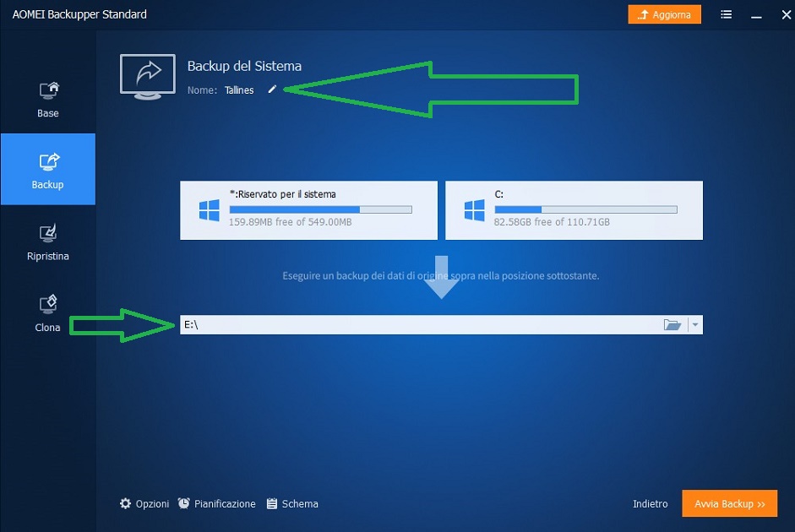Click the 82.58GB free of 110.71GB text
This screenshot has width=795, height=532.
[x=552, y=222]
